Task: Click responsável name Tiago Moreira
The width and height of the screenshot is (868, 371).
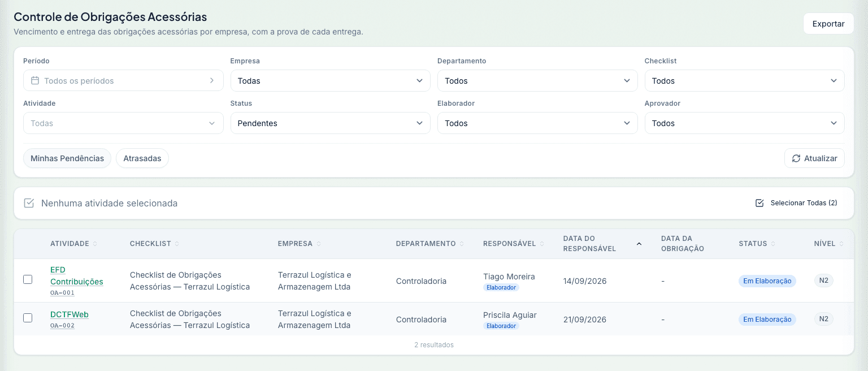Action: tap(509, 277)
